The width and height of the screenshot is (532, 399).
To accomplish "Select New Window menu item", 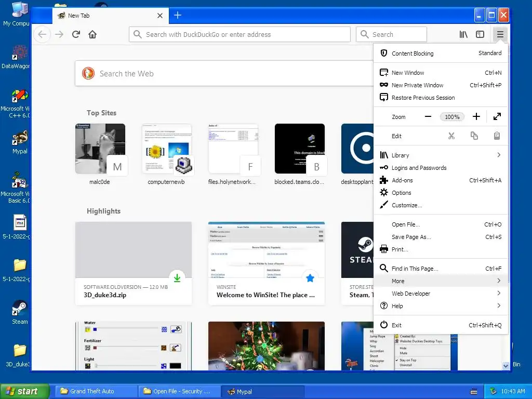I will click(441, 73).
